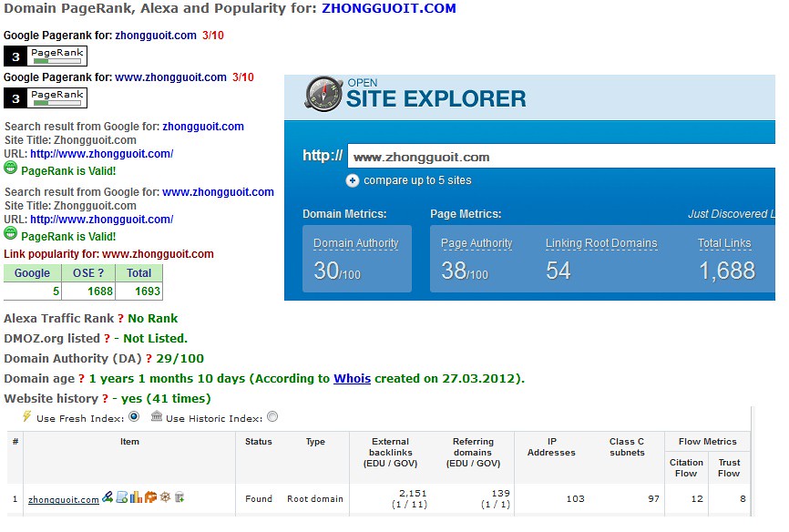This screenshot has height=532, width=789.
Task: Click the compare up to 5 sites link
Action: 417,180
